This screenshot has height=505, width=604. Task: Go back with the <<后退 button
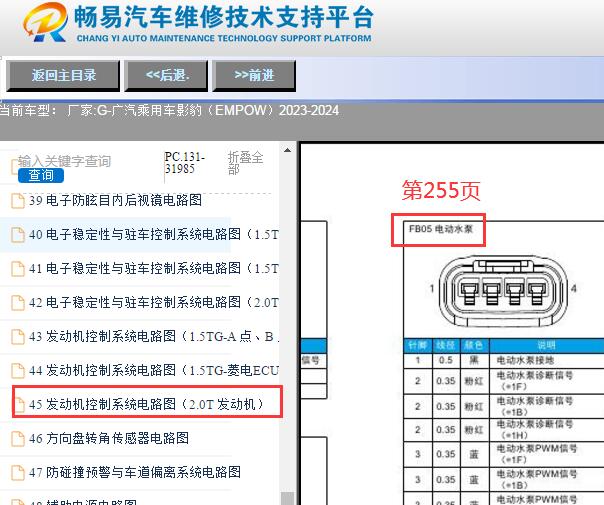(x=166, y=75)
